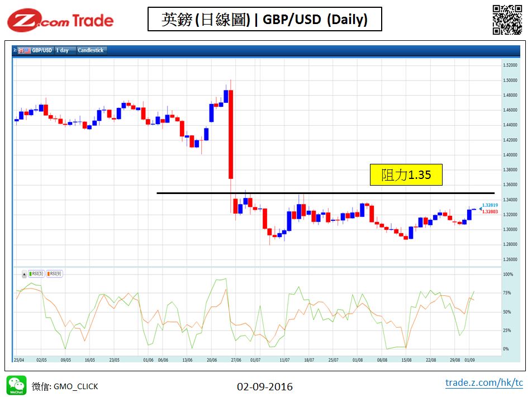The width and height of the screenshot is (532, 397).
Task: Open the Candlestick chart type selector
Action: (x=91, y=50)
